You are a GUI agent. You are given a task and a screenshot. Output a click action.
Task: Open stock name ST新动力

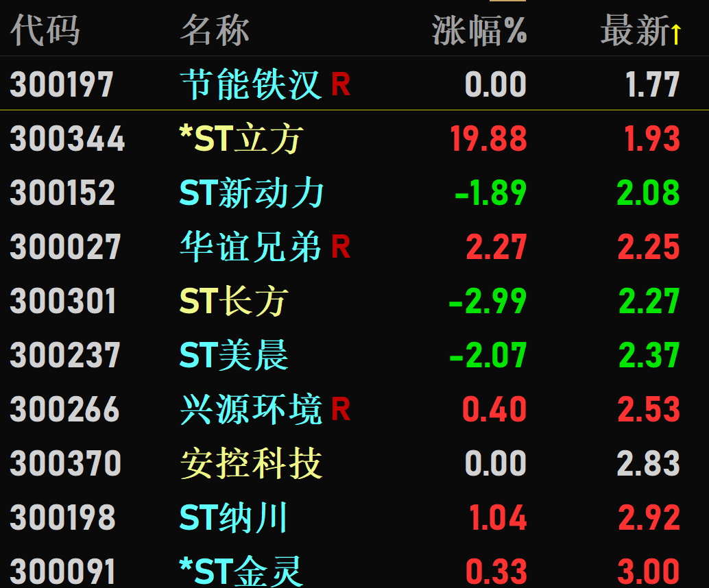pyautogui.click(x=252, y=193)
